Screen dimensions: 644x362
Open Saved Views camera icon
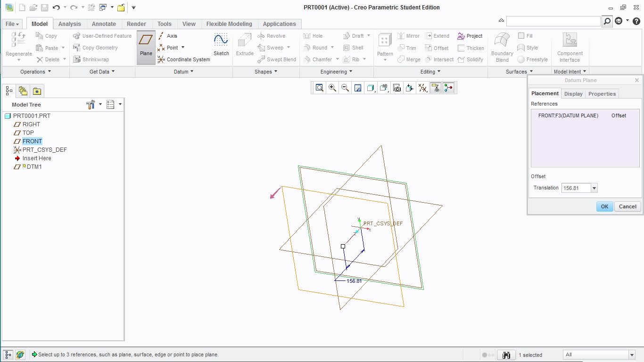pos(397,88)
